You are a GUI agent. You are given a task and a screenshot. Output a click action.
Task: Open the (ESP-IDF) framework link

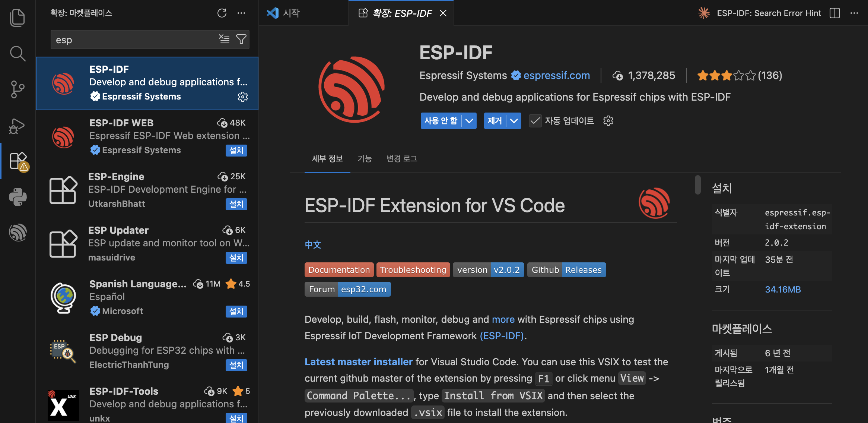[x=502, y=336]
